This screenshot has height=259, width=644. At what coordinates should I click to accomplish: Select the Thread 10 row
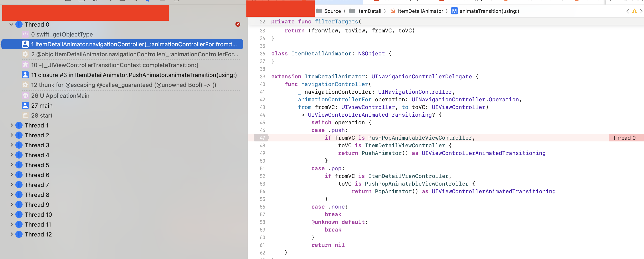(x=122, y=215)
